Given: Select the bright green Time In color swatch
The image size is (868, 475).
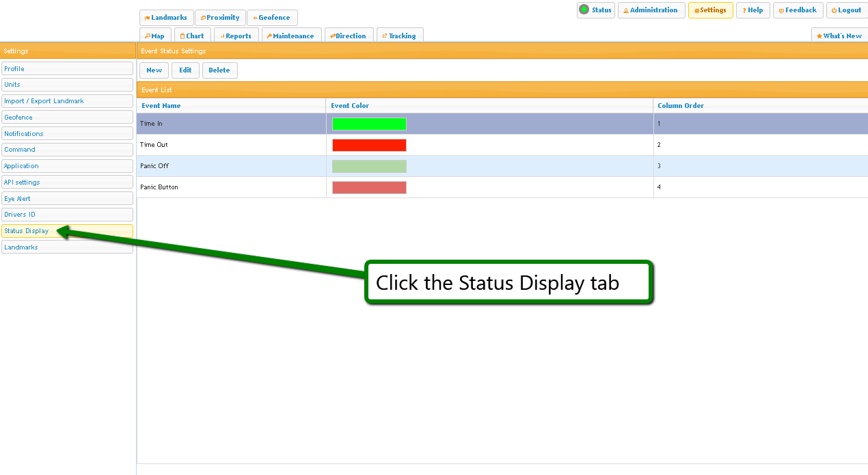Looking at the screenshot, I should [369, 124].
